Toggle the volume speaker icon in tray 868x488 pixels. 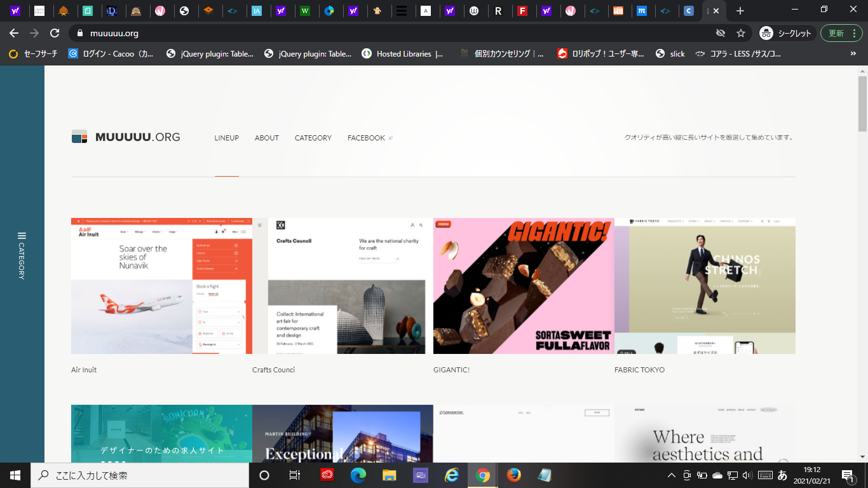pos(747,475)
